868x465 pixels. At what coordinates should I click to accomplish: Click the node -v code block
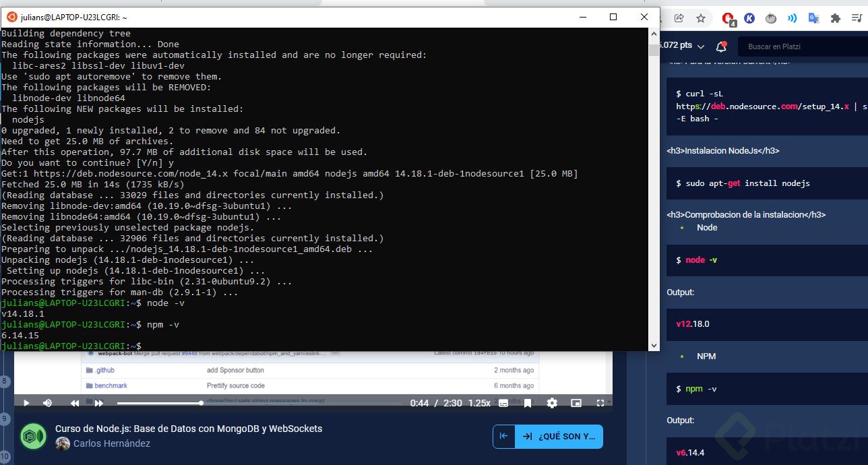[767, 260]
